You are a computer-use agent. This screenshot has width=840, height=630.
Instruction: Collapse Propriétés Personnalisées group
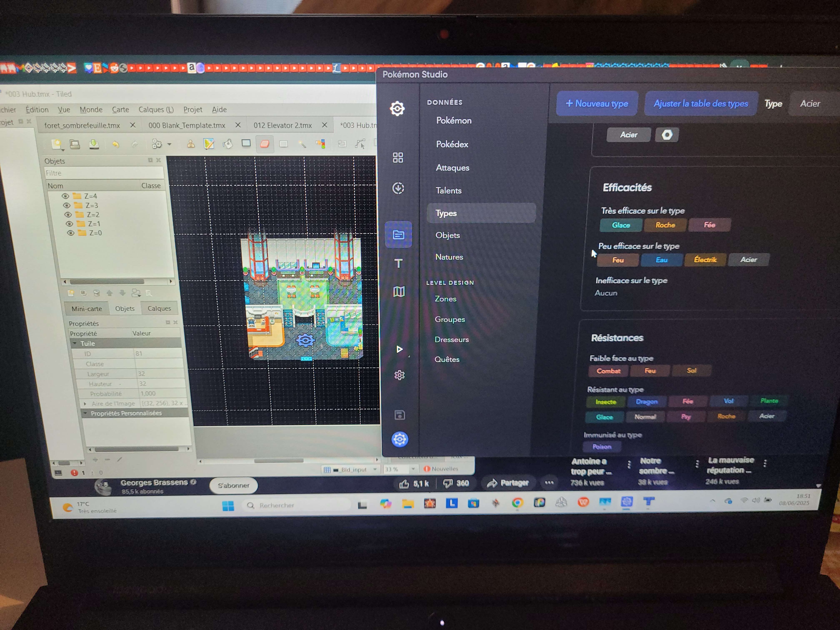point(85,413)
